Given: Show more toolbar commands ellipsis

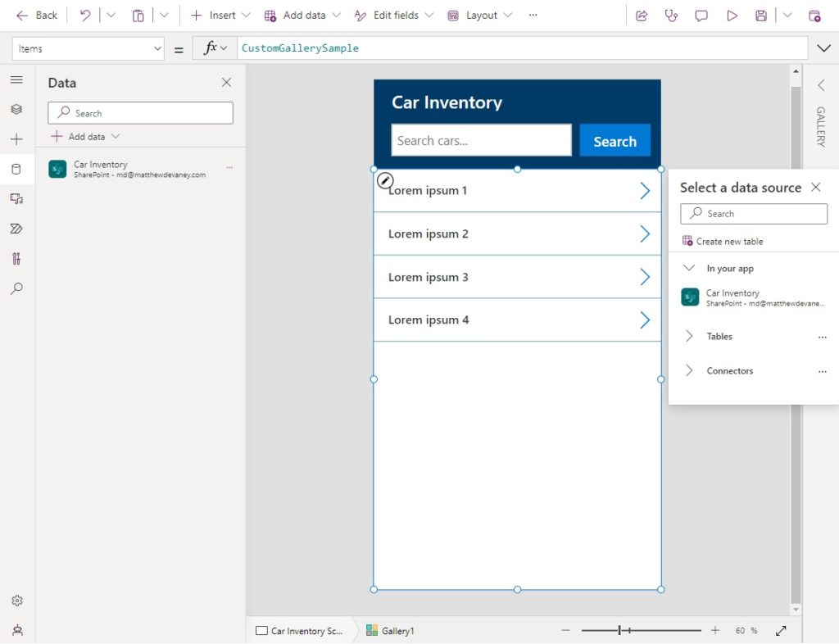Looking at the screenshot, I should 533,16.
